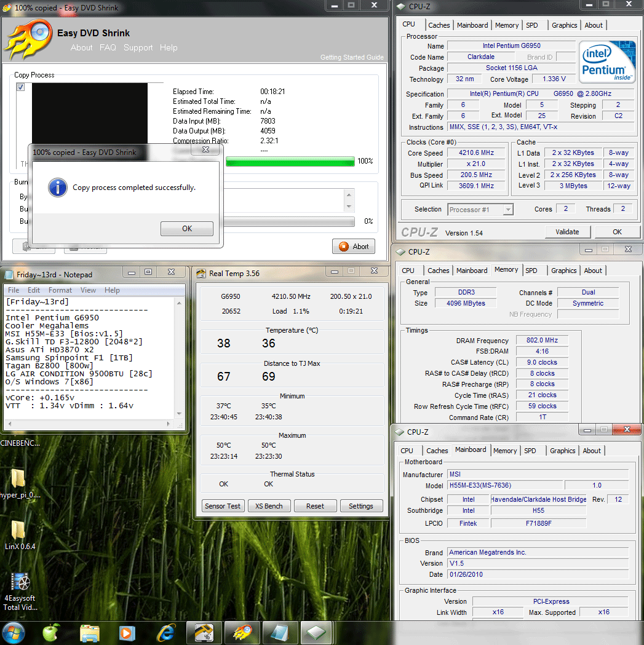Start Real Temp XS Bench

tap(269, 506)
